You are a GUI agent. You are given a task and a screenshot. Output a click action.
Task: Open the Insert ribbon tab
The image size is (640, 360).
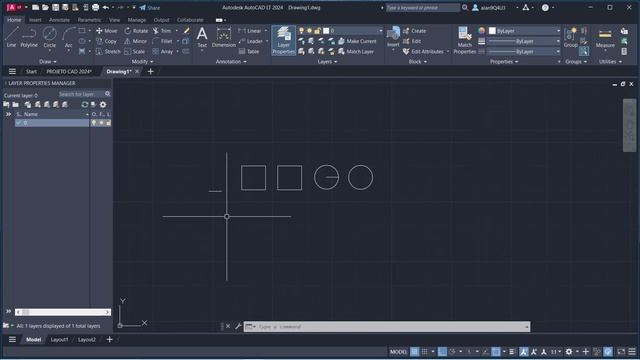click(x=35, y=20)
